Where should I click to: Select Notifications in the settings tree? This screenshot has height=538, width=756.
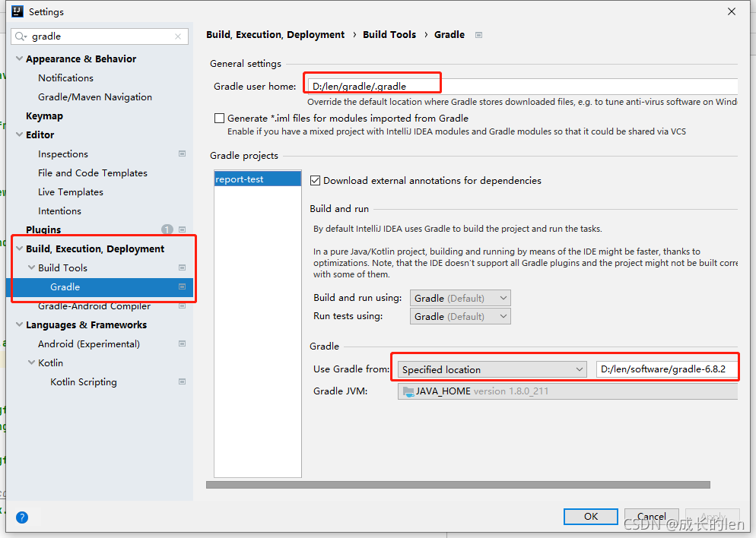click(x=65, y=78)
